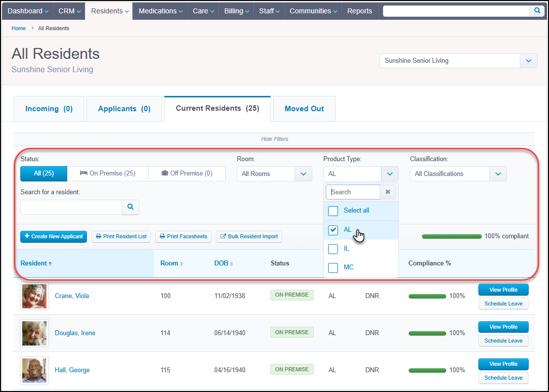549x392 pixels.
Task: Uncheck the AL product type checkbox
Action: tap(333, 230)
